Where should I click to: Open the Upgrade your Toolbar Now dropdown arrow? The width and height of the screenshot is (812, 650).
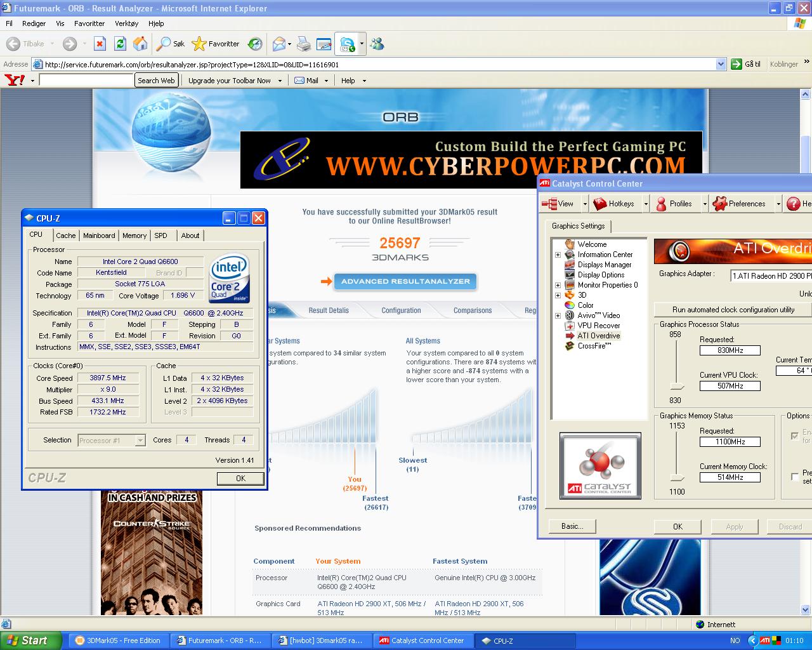pos(280,81)
